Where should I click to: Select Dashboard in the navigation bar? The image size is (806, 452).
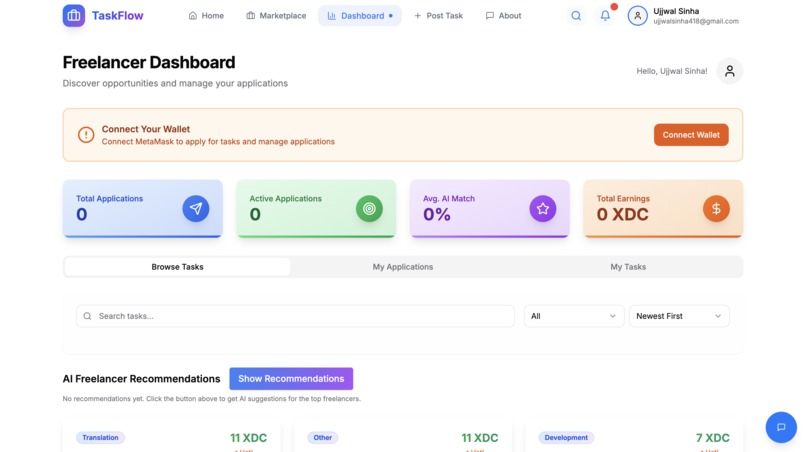(360, 15)
